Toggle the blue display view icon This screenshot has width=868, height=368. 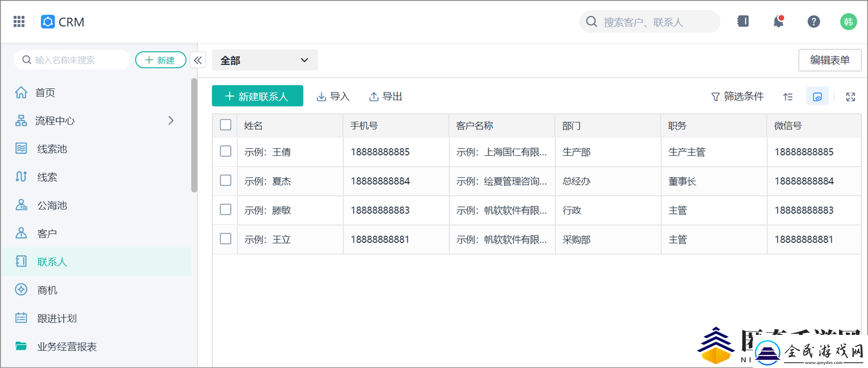click(x=817, y=96)
